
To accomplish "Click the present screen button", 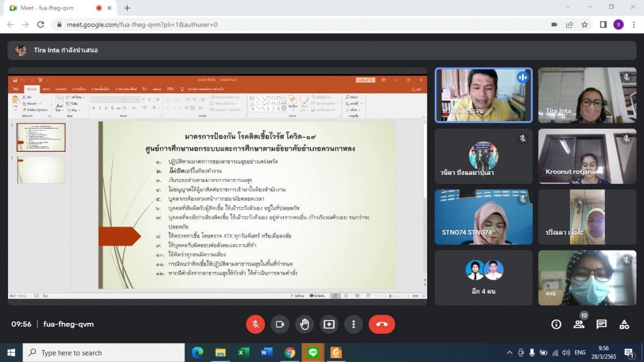I will click(329, 324).
